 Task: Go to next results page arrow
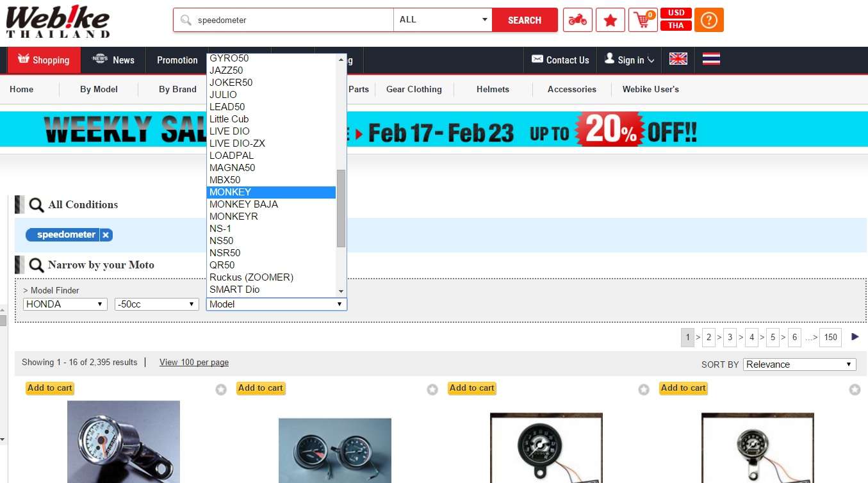coord(855,337)
